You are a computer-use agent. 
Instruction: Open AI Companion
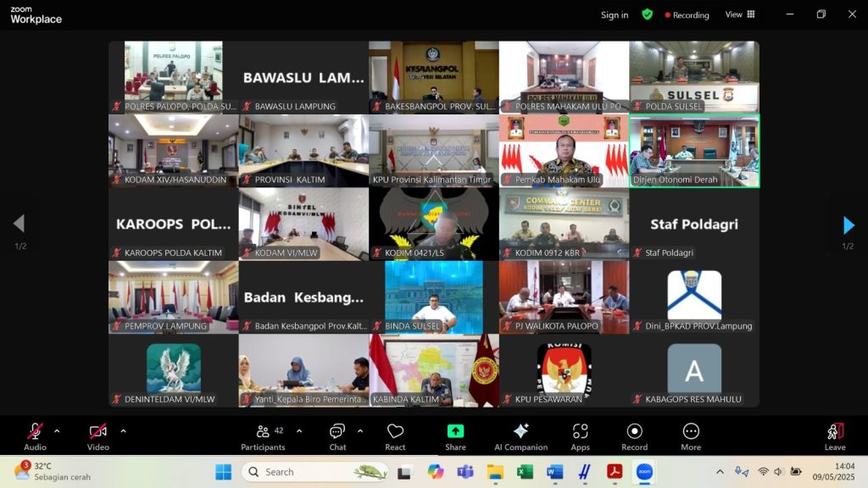520,436
